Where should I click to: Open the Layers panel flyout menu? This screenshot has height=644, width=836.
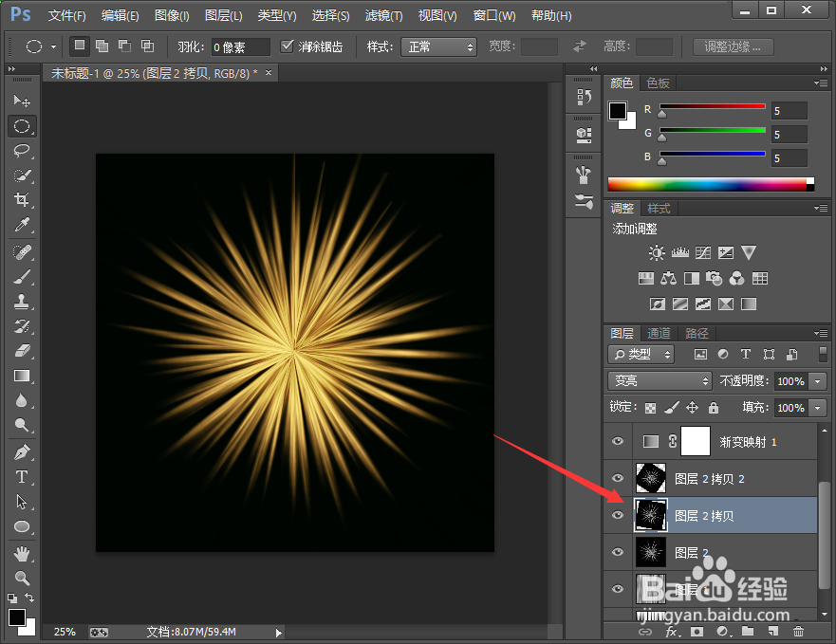tap(821, 333)
